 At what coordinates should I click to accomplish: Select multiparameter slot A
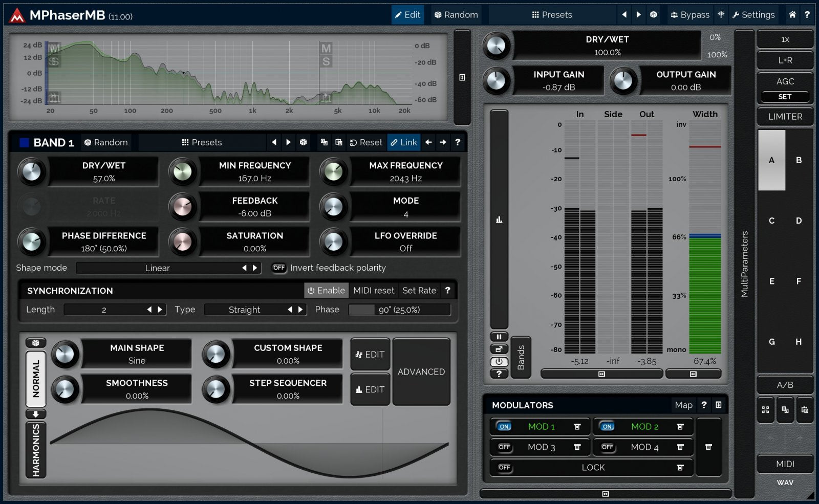click(771, 161)
